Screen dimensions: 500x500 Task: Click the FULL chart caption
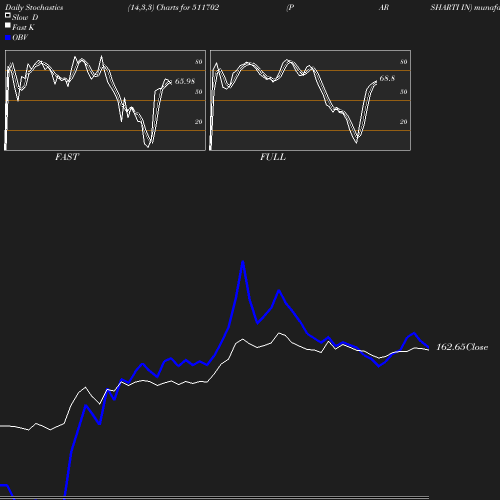coord(273,157)
